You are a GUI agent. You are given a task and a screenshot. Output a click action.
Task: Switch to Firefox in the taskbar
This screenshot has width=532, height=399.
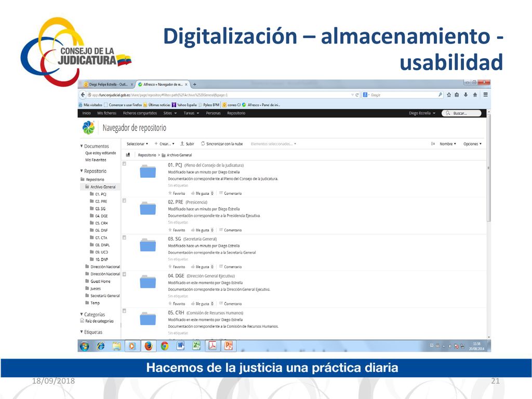tap(148, 346)
